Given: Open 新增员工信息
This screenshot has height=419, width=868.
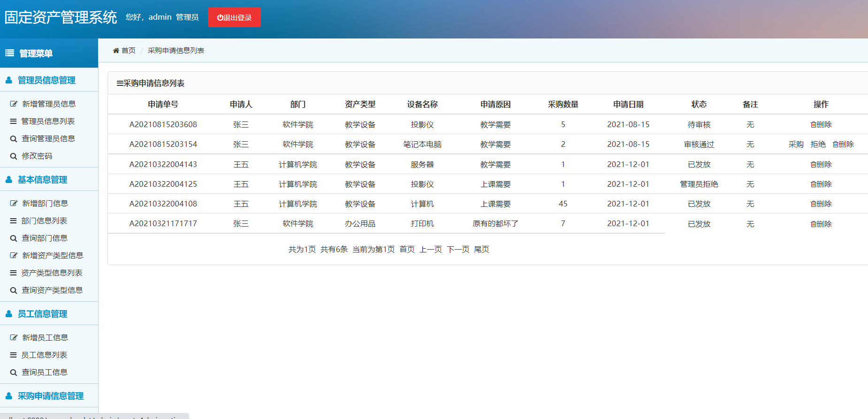Looking at the screenshot, I should point(45,337).
